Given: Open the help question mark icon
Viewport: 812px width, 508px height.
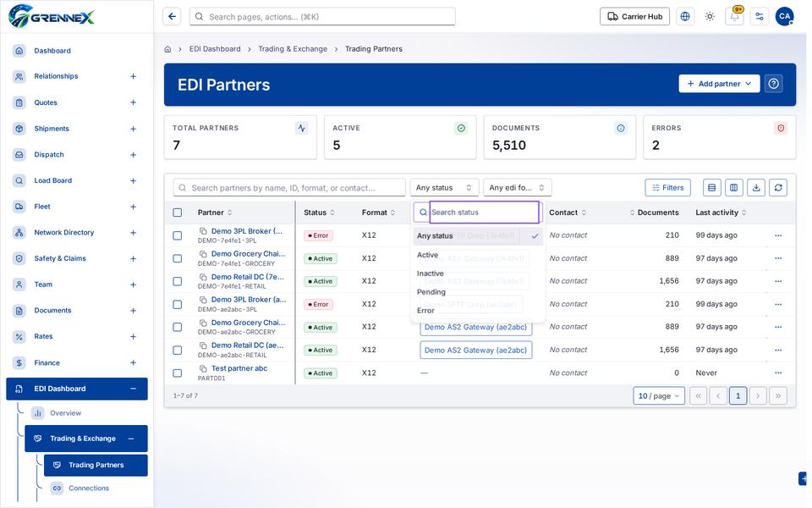Looking at the screenshot, I should pos(773,84).
